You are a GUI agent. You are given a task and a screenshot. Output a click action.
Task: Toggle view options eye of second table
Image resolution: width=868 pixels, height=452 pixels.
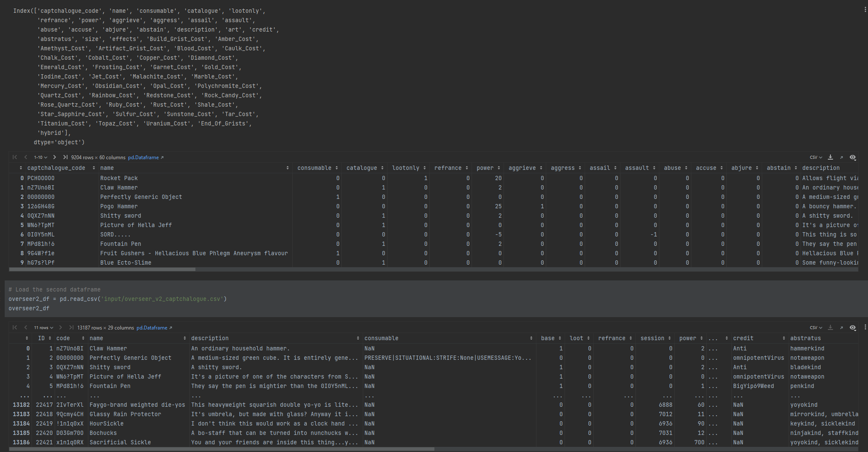tap(853, 327)
